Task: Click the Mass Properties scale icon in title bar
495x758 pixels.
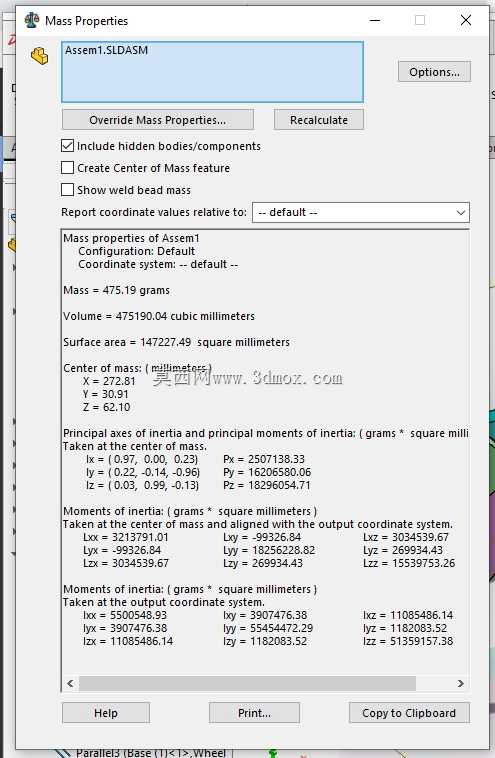Action: click(32, 20)
